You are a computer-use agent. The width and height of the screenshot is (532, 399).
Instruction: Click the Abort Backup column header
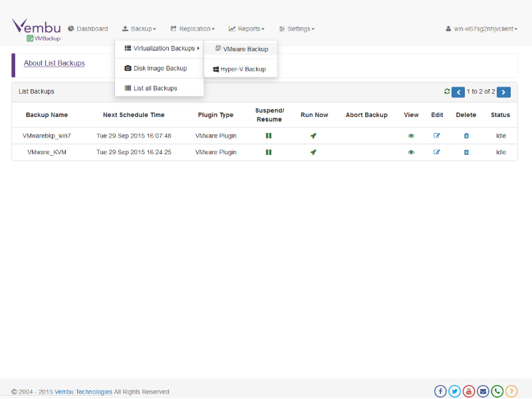(x=366, y=115)
